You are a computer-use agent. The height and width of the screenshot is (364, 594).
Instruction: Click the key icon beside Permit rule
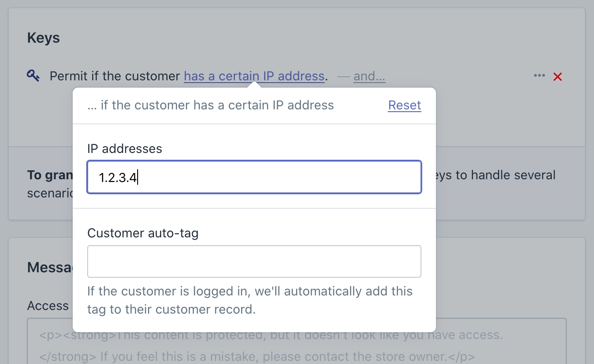click(x=33, y=75)
